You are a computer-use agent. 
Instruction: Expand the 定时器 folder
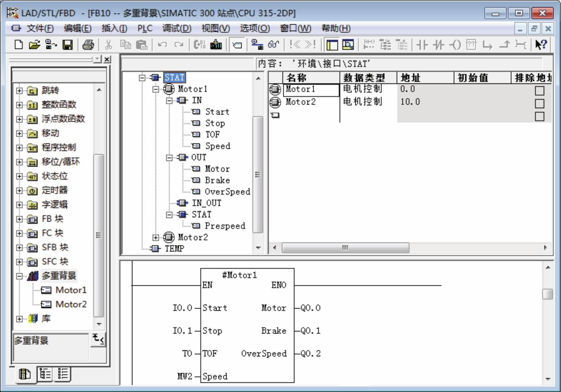click(19, 191)
